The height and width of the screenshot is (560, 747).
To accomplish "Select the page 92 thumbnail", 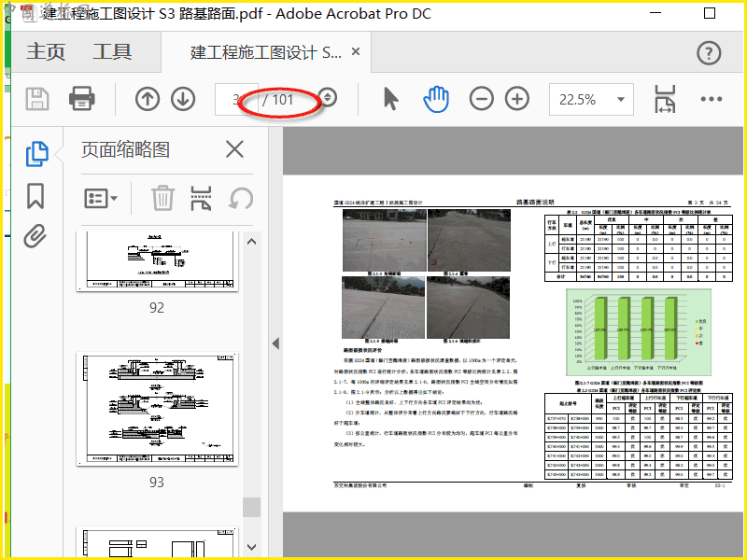I will pos(157,261).
